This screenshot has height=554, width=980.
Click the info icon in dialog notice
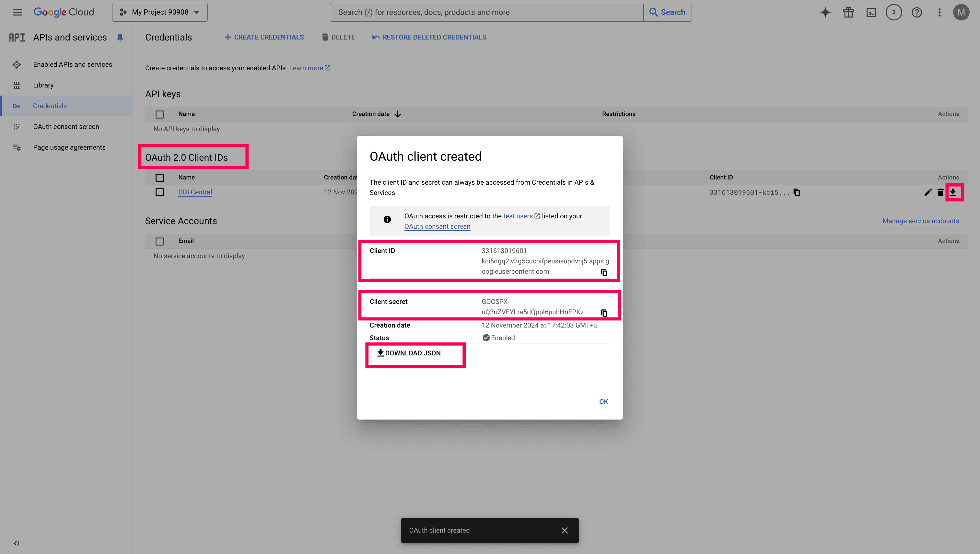coord(387,220)
